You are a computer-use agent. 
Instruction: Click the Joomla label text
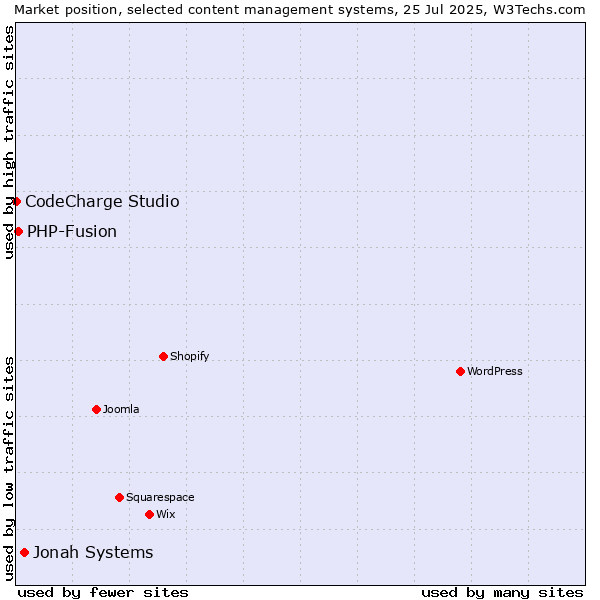pos(121,409)
